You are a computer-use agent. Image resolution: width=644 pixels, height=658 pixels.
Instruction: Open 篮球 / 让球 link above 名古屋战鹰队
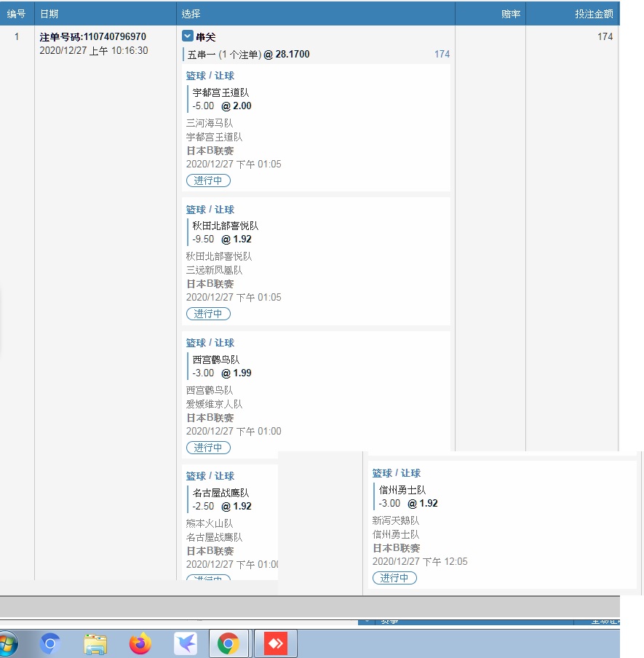click(x=210, y=476)
